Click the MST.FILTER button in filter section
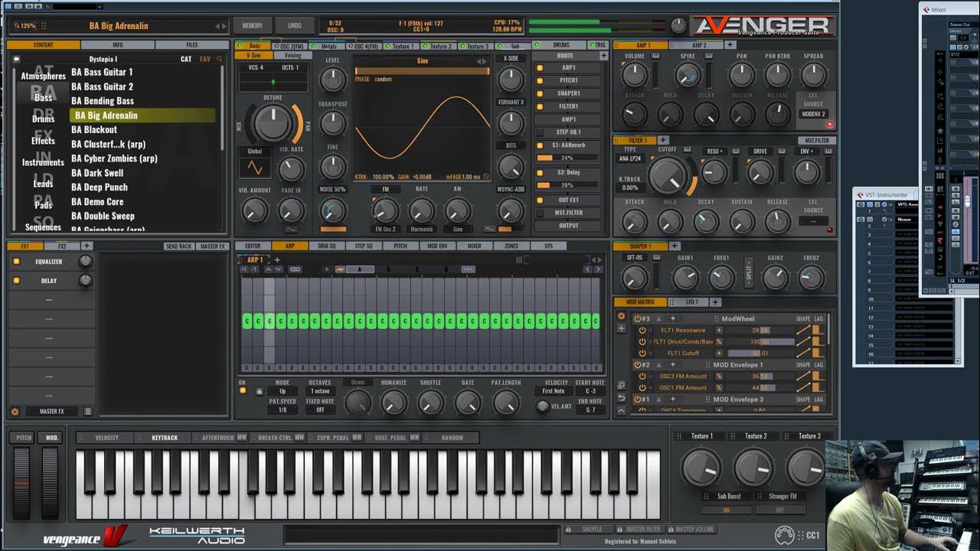 817,141
